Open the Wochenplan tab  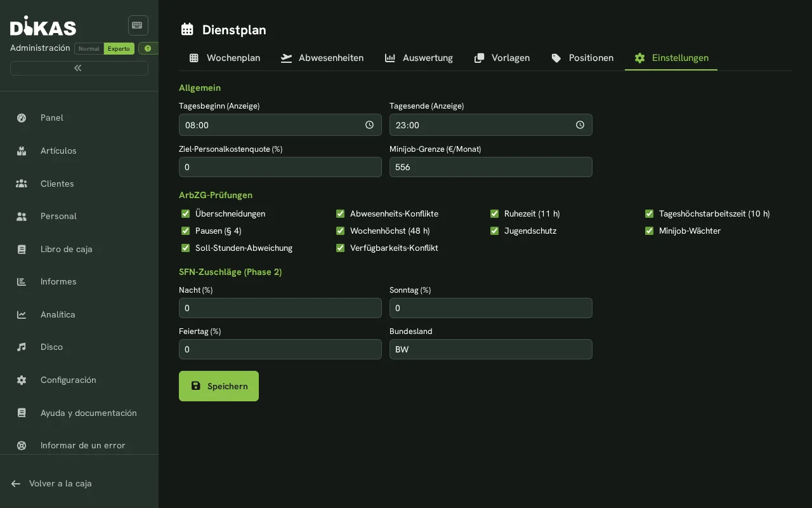coord(225,58)
